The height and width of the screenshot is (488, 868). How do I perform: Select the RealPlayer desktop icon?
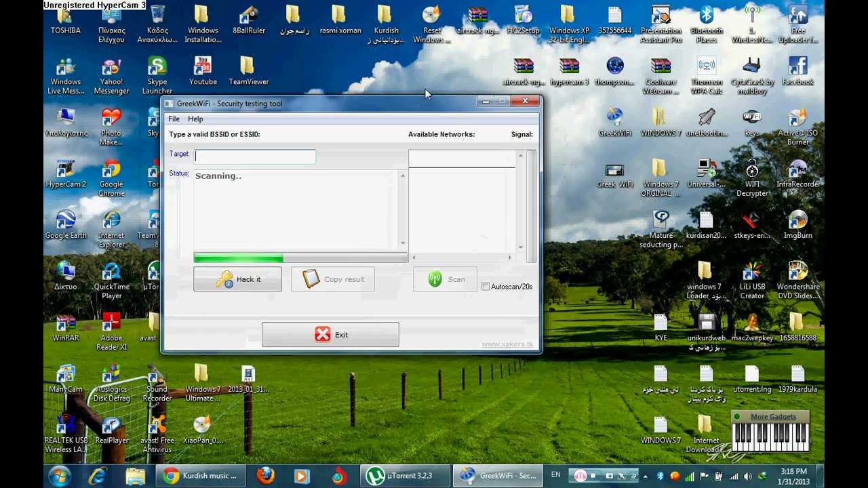pos(111,430)
